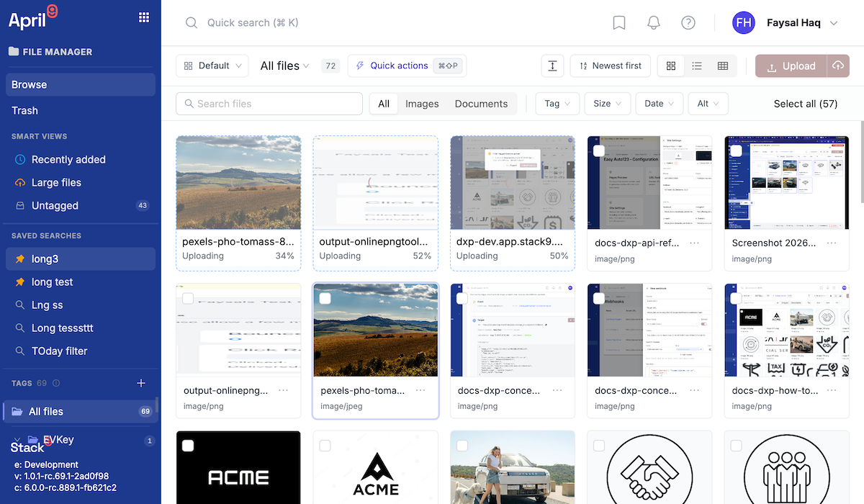Screen dimensions: 864x504
Task: Open the apps grid menu icon
Action: [x=144, y=17]
